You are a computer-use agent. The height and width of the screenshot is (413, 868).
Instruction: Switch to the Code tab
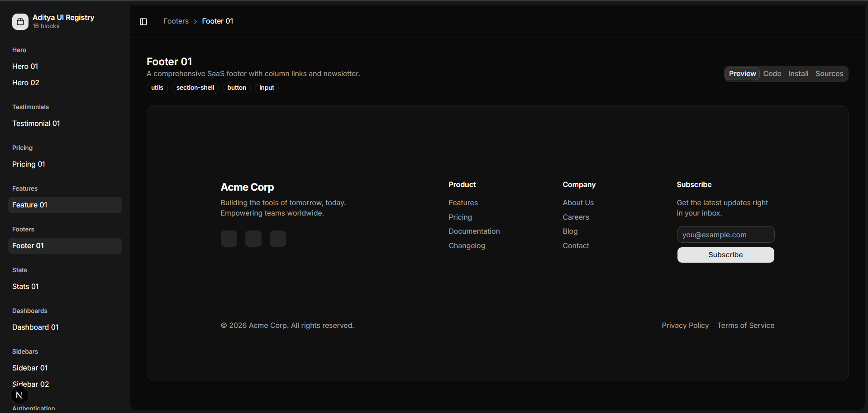pyautogui.click(x=772, y=73)
